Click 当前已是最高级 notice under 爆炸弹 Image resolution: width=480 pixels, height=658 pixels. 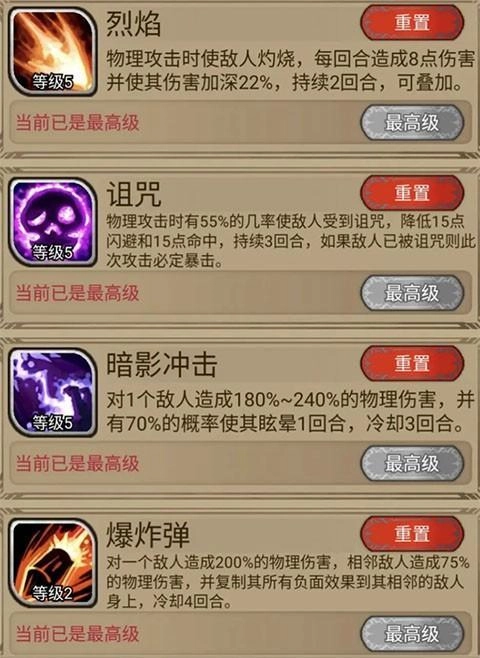pyautogui.click(x=77, y=634)
